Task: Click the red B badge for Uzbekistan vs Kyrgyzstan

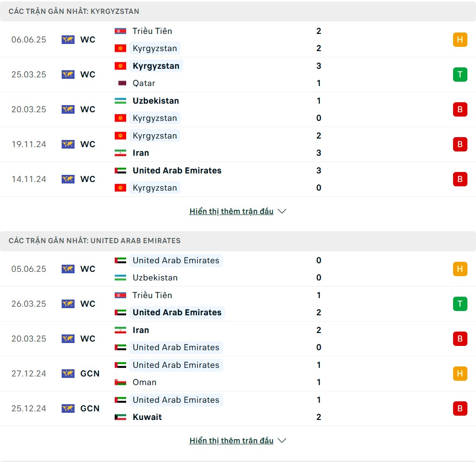Action: (460, 109)
